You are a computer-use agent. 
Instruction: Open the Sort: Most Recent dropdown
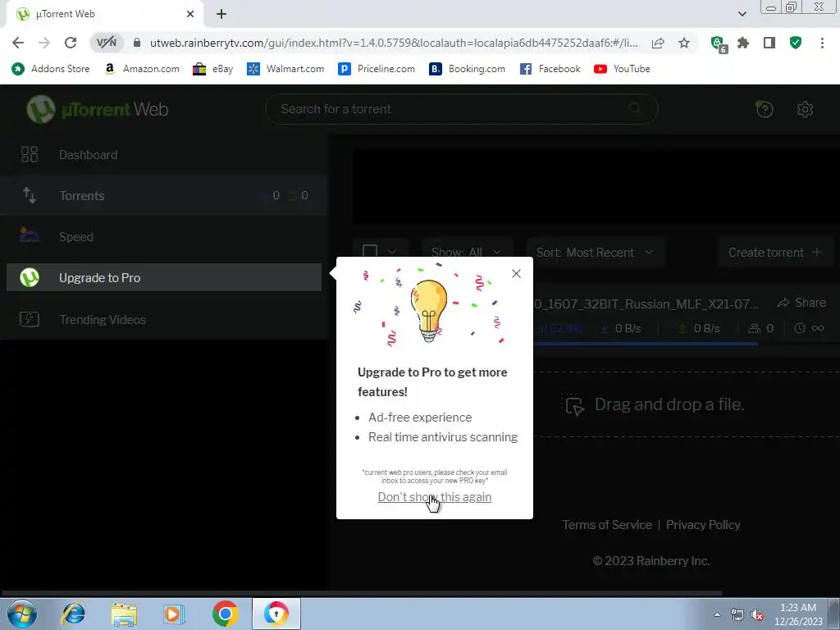coord(596,253)
